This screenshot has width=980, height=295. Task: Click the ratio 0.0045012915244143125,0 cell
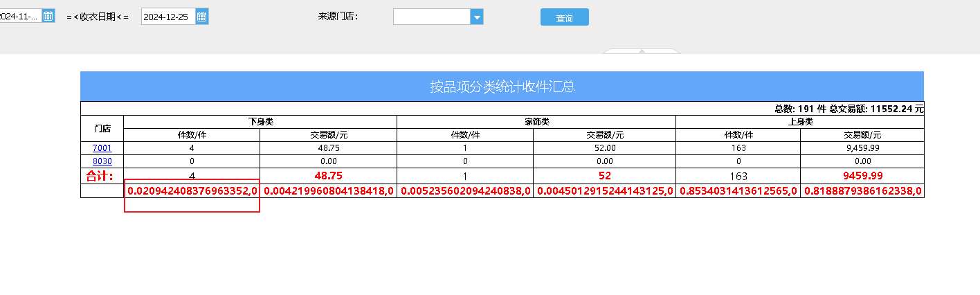pos(605,190)
